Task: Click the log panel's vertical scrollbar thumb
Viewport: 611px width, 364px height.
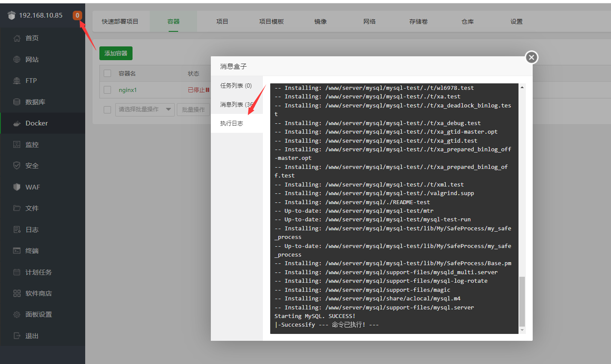Action: 522,302
